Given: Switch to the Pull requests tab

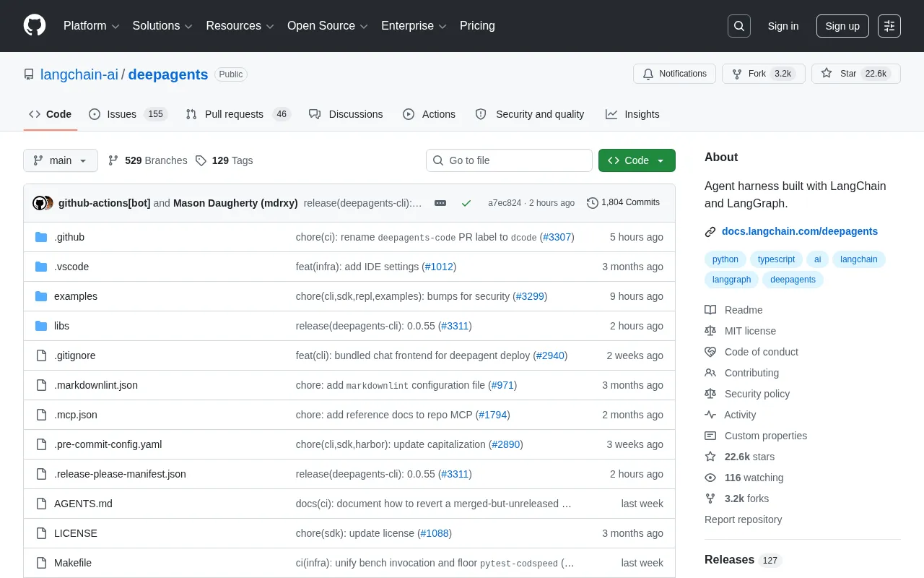Looking at the screenshot, I should [237, 114].
